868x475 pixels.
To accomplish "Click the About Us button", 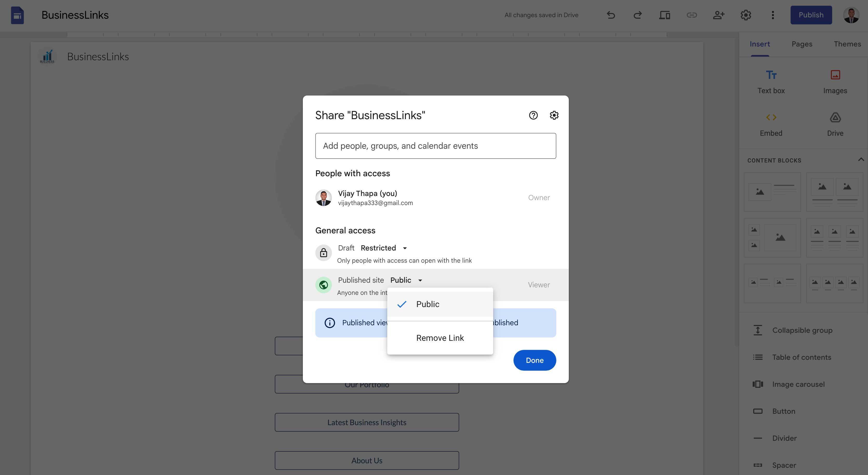I will 367,460.
